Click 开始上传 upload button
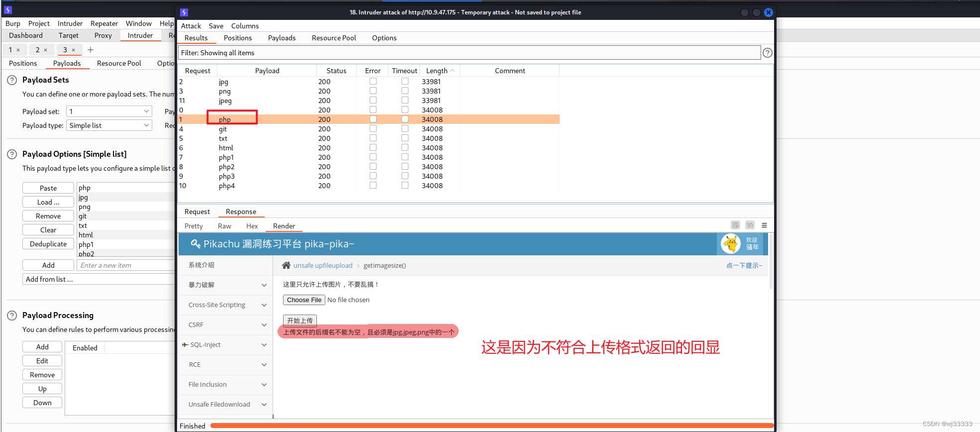The width and height of the screenshot is (980, 432). pos(300,321)
